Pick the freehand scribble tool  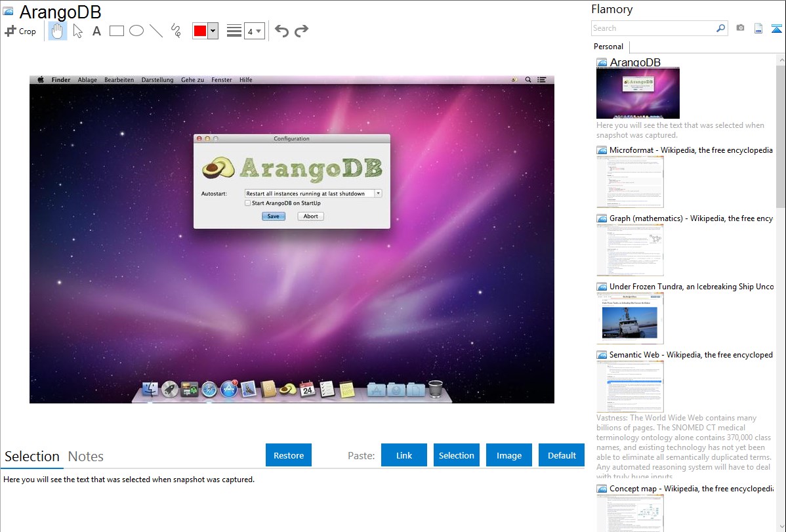(176, 31)
